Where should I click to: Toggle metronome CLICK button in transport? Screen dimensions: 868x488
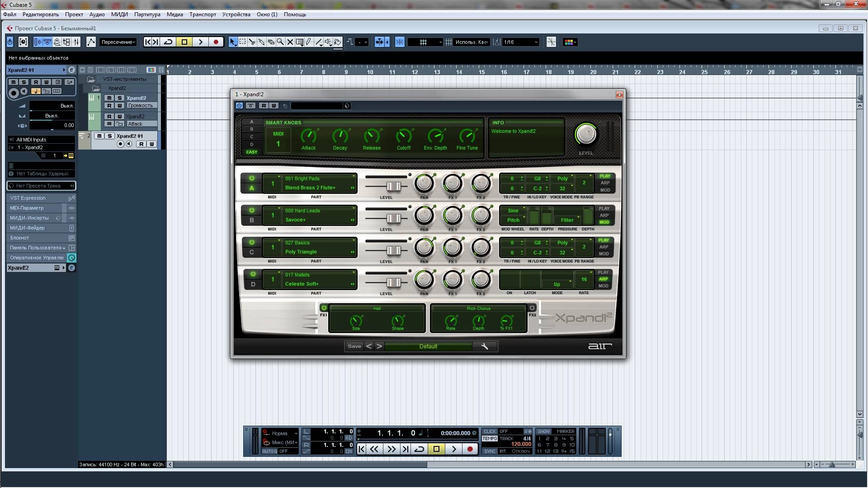pos(490,432)
